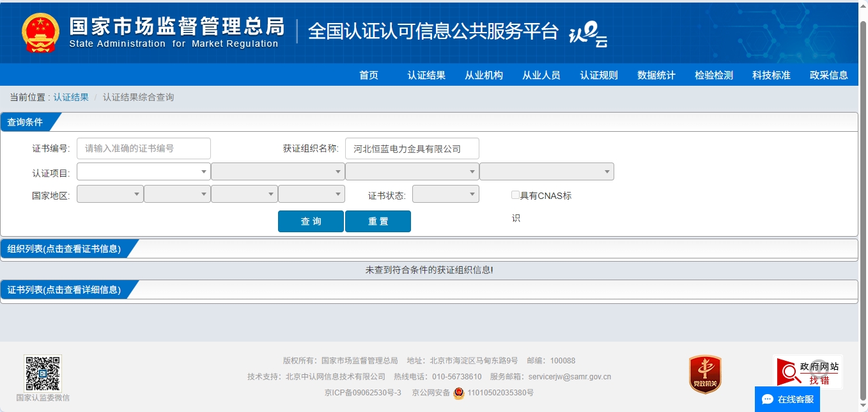Open the fourth 国家地区 dropdown
This screenshot has width=868, height=412.
[311, 194]
